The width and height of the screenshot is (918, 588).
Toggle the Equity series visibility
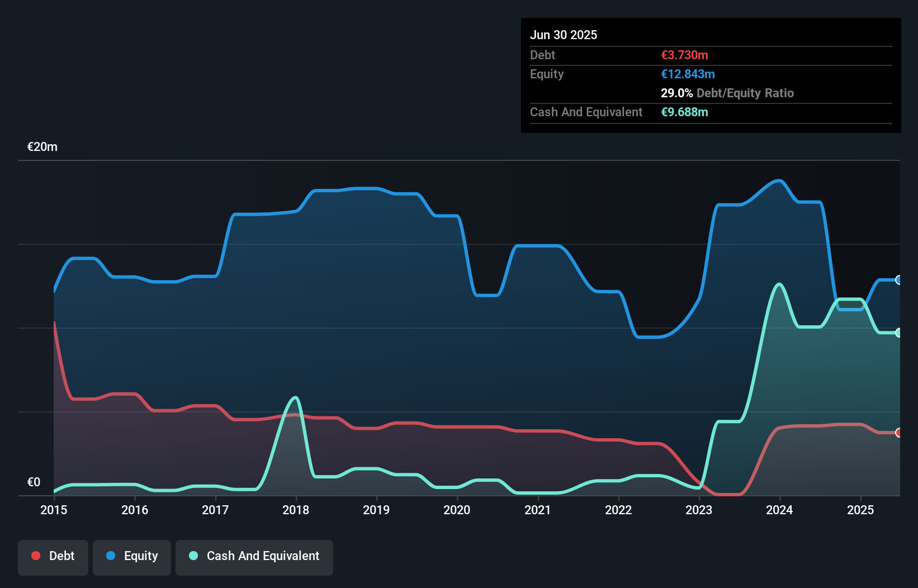[132, 556]
